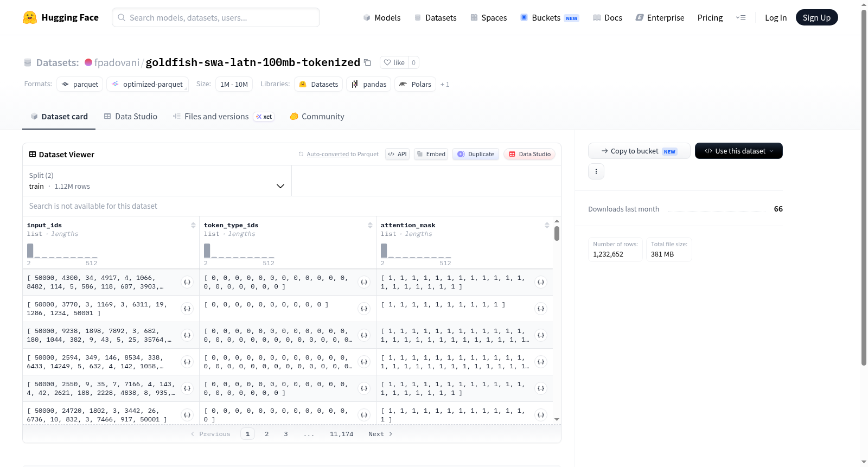The height and width of the screenshot is (467, 868).
Task: Expand JSON of input_ids row starting 50000, 24720
Action: click(187, 415)
